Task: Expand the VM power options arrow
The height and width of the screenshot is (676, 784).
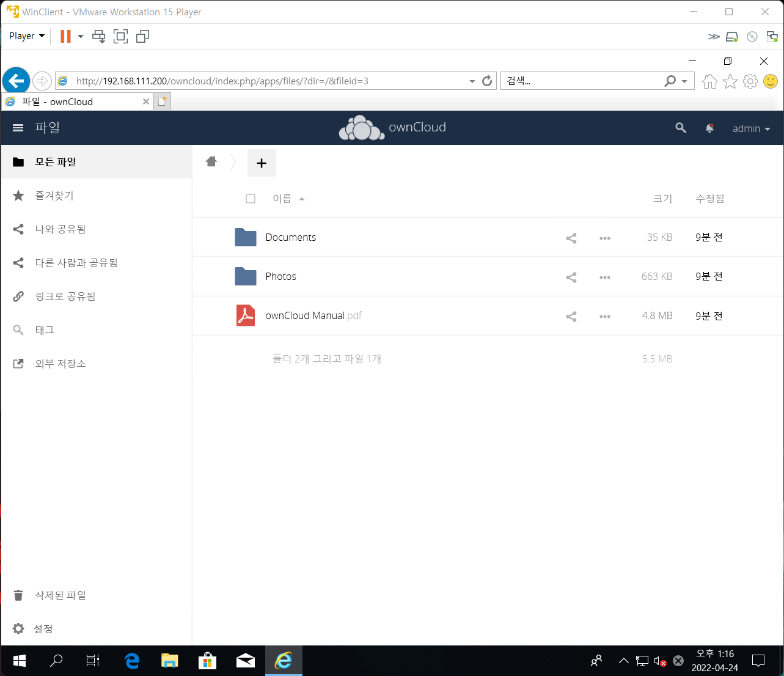Action: (x=80, y=37)
